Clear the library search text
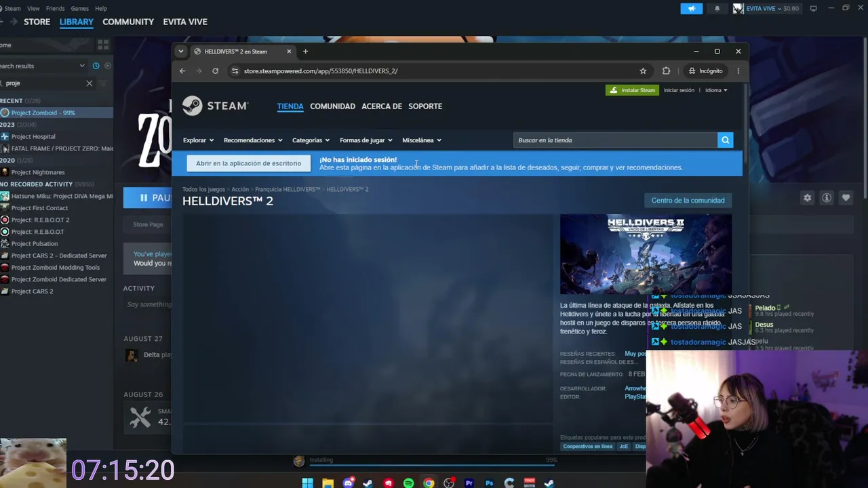This screenshot has height=488, width=868. [x=89, y=83]
